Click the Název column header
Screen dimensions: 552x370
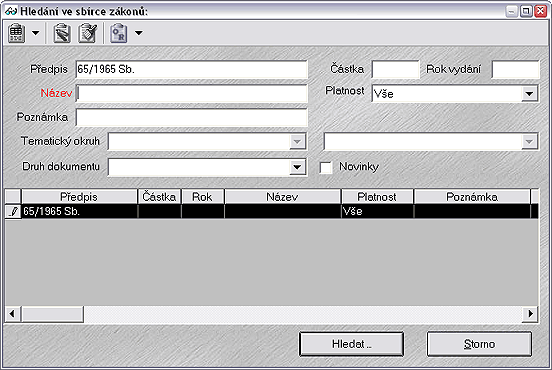pos(283,197)
